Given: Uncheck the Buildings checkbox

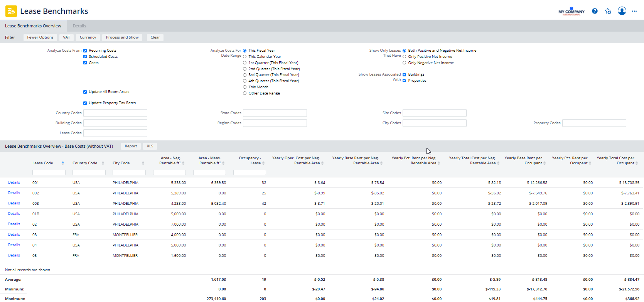Looking at the screenshot, I should (x=404, y=74).
